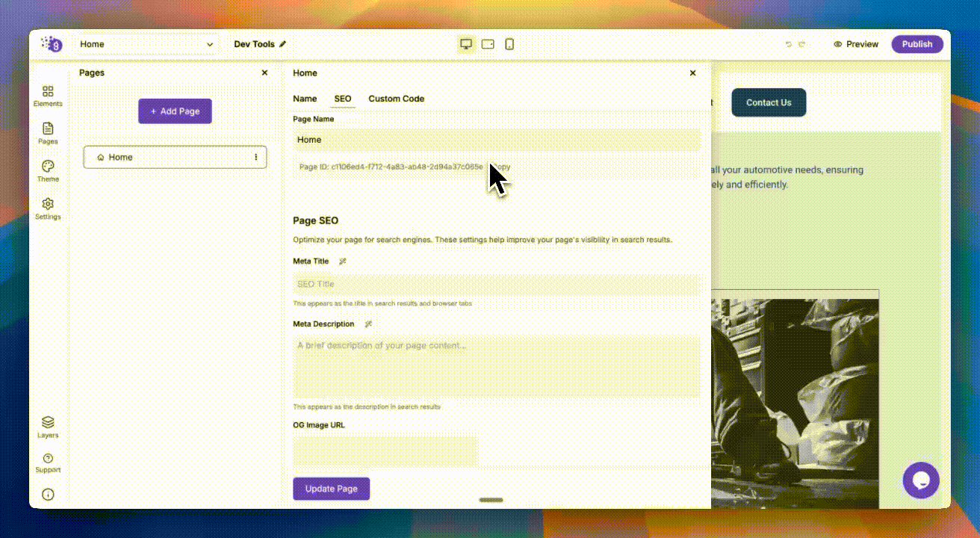Click the Page SEO heading
The image size is (980, 538).
point(315,220)
